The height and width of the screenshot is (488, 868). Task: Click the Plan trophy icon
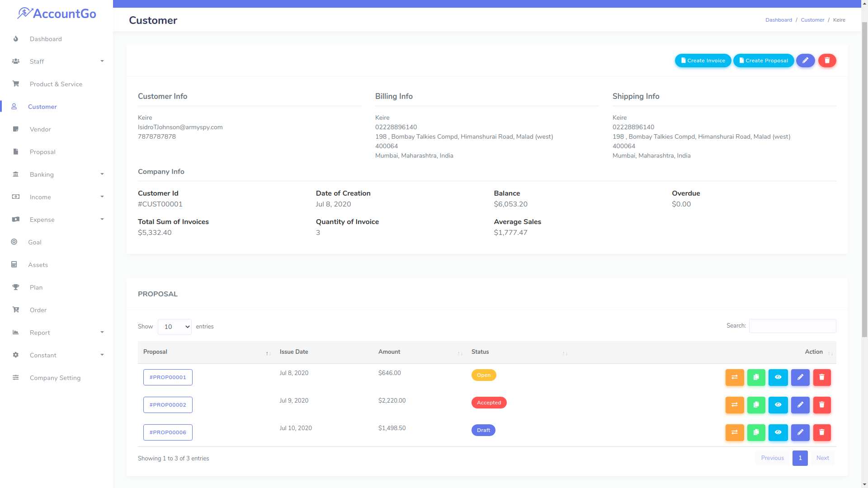click(x=16, y=287)
